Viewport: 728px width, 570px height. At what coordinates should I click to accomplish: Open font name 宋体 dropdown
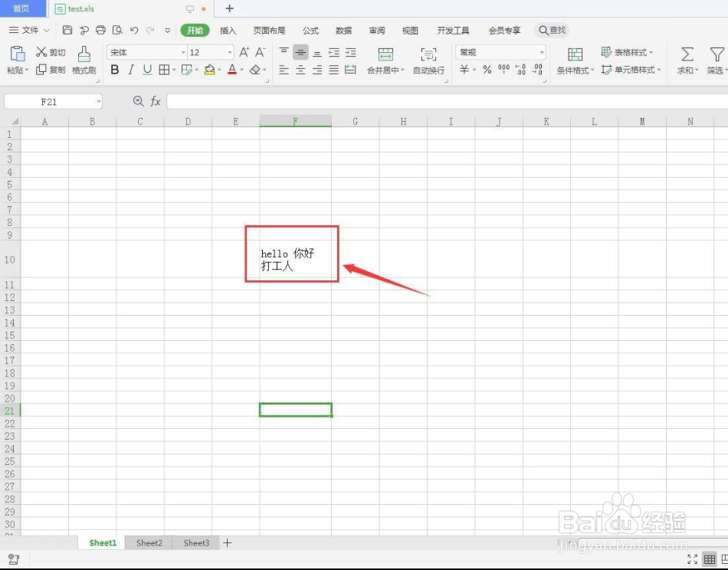pyautogui.click(x=183, y=52)
